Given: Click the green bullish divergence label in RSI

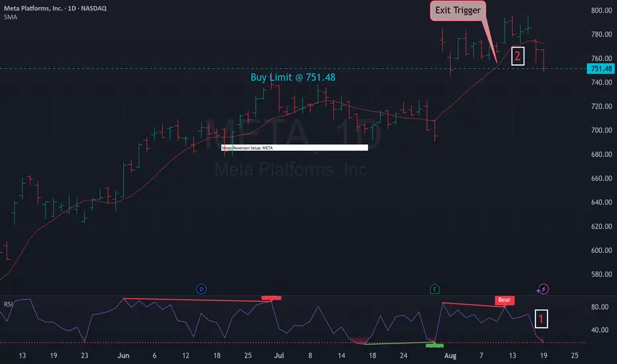Looking at the screenshot, I should point(434,345).
